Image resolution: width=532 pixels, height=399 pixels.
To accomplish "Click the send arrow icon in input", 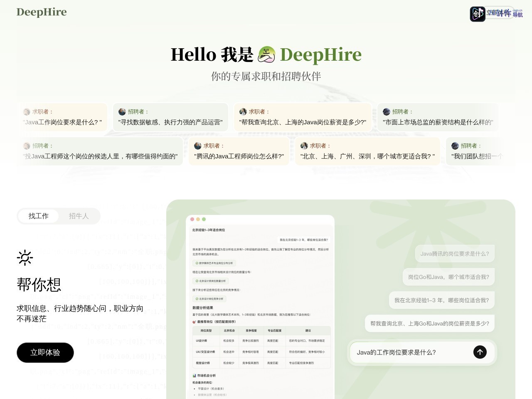I will [x=480, y=352].
